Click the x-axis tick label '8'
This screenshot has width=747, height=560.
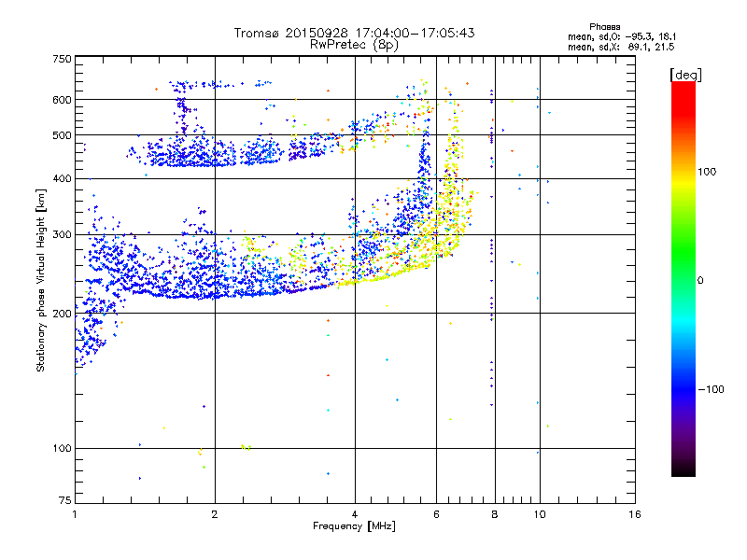[495, 514]
